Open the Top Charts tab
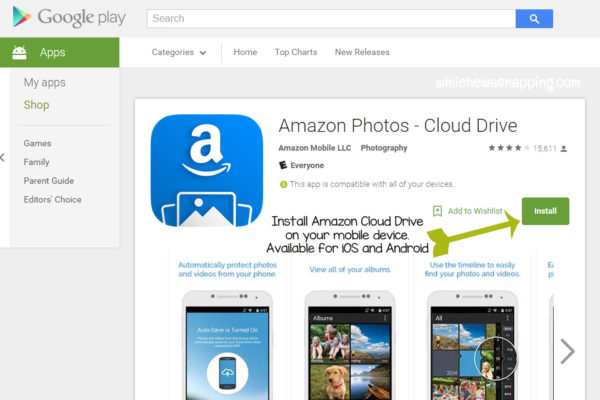This screenshot has width=600, height=400. [296, 52]
